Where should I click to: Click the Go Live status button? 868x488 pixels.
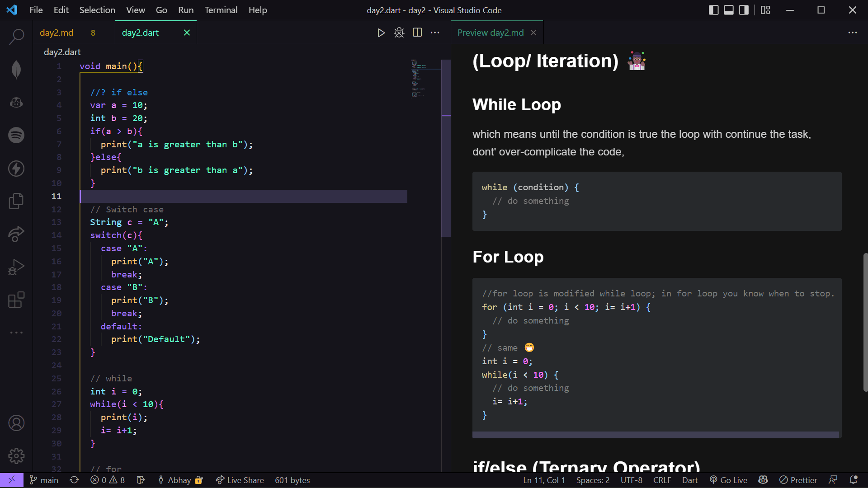click(728, 480)
